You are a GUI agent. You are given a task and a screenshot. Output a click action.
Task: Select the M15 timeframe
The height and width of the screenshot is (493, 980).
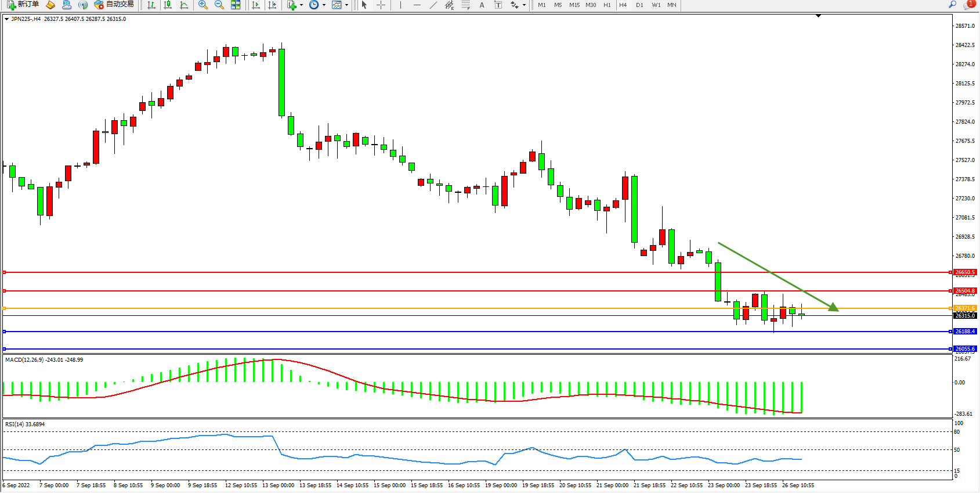pos(574,5)
